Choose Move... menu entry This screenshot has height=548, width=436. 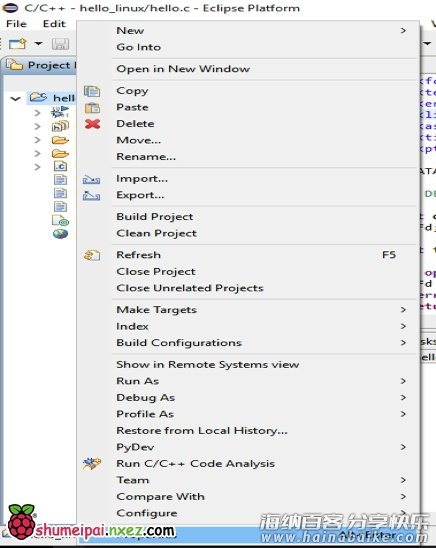(x=248, y=140)
